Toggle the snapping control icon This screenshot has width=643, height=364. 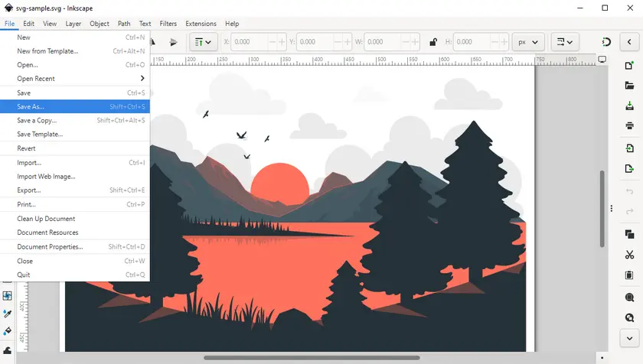coord(607,41)
